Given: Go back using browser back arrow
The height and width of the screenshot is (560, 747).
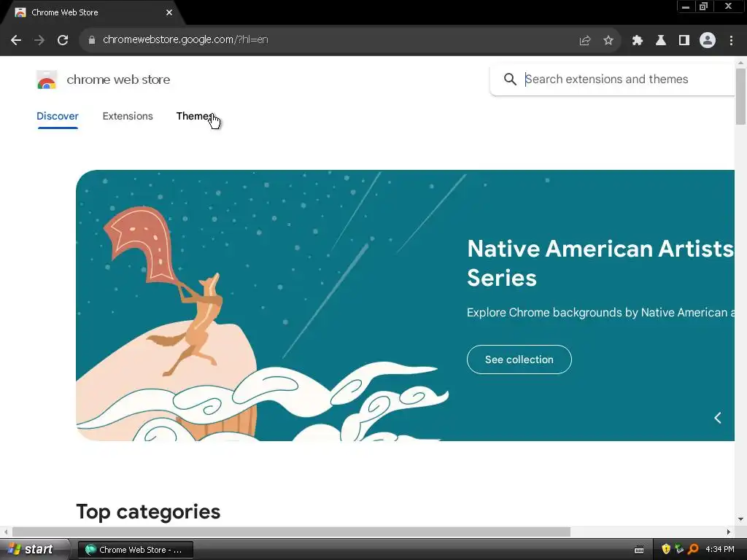Looking at the screenshot, I should [x=16, y=40].
